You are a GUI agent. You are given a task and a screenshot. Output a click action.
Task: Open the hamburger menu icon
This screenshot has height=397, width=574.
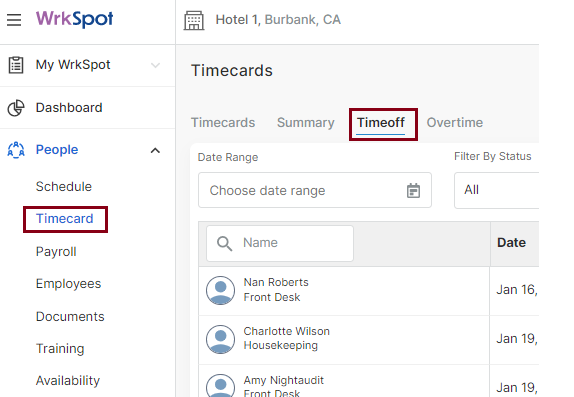pyautogui.click(x=14, y=20)
